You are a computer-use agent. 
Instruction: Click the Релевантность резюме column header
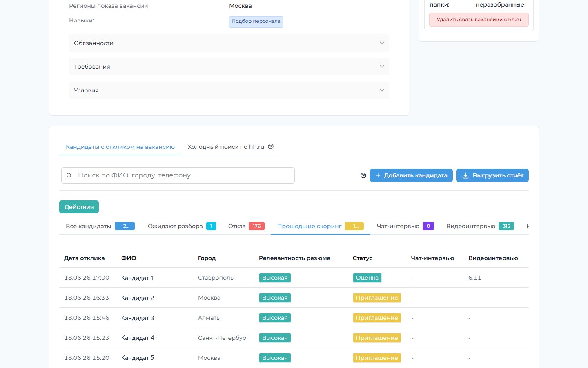pos(294,258)
